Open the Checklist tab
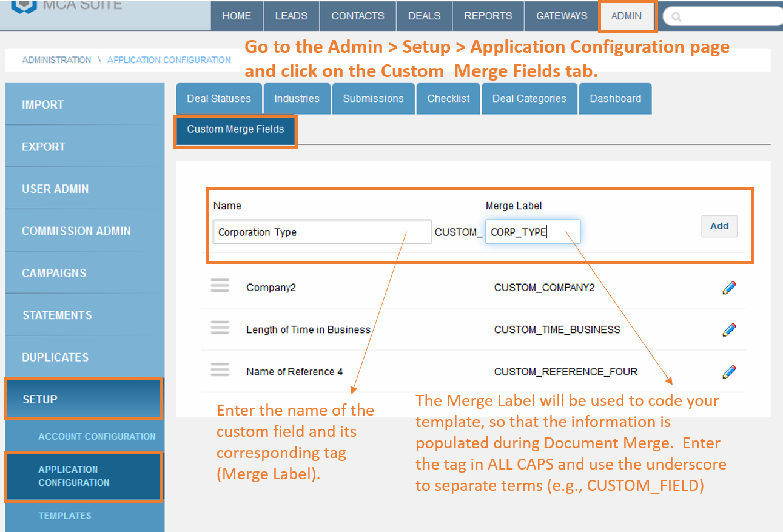 (448, 98)
